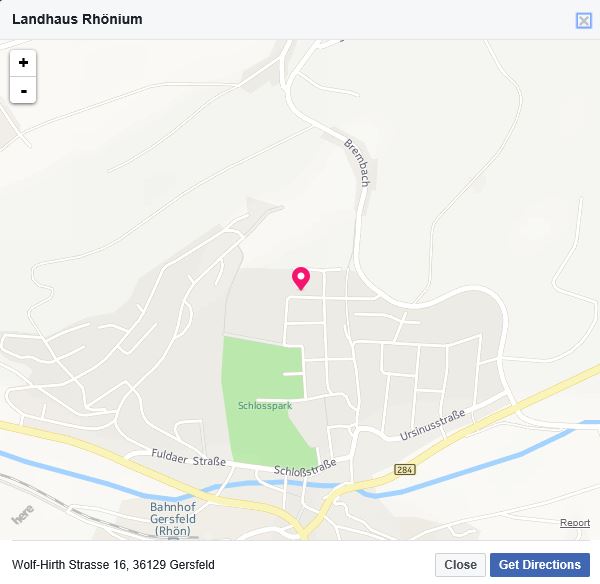
Task: Click the Bahnhof Gersfeld (Rhön) station label
Action: pyautogui.click(x=173, y=519)
